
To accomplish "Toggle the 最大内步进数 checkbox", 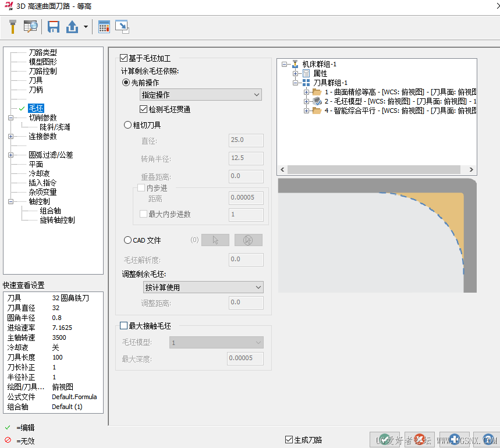I will coord(144,214).
